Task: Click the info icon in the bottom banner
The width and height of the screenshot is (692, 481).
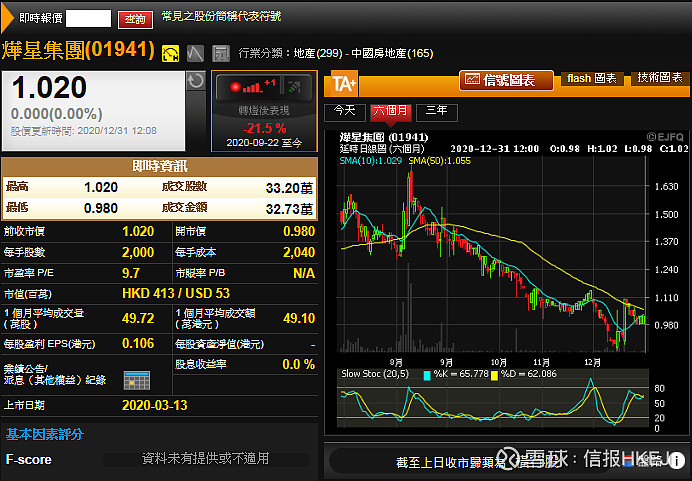Action: 676,461
